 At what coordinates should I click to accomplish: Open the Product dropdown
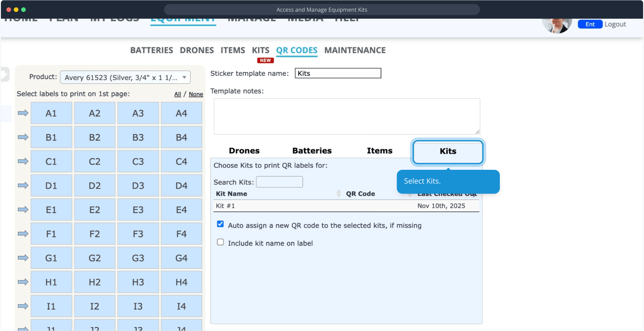[125, 77]
